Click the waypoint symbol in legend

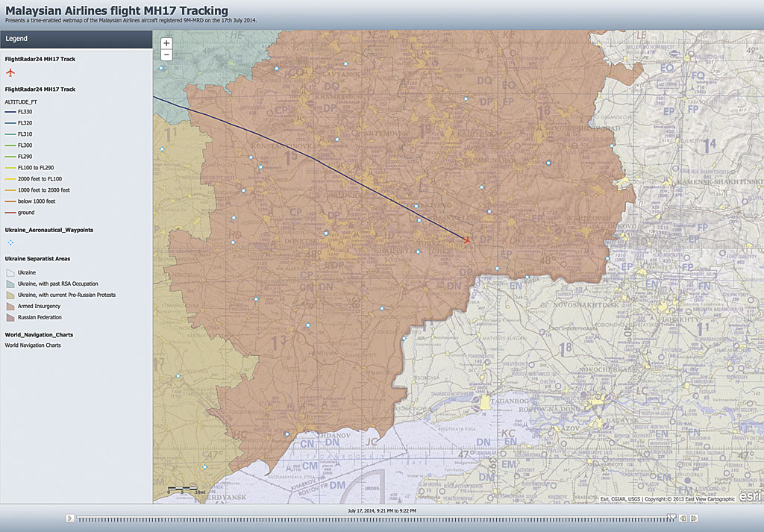click(10, 242)
